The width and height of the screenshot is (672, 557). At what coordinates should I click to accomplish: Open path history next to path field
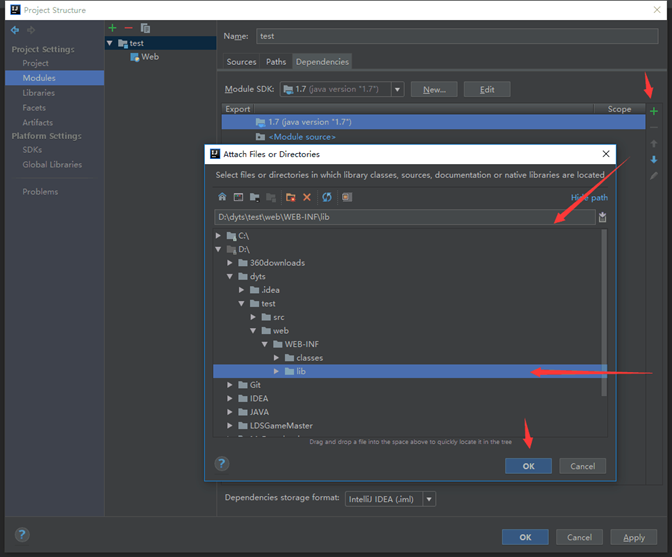[602, 217]
